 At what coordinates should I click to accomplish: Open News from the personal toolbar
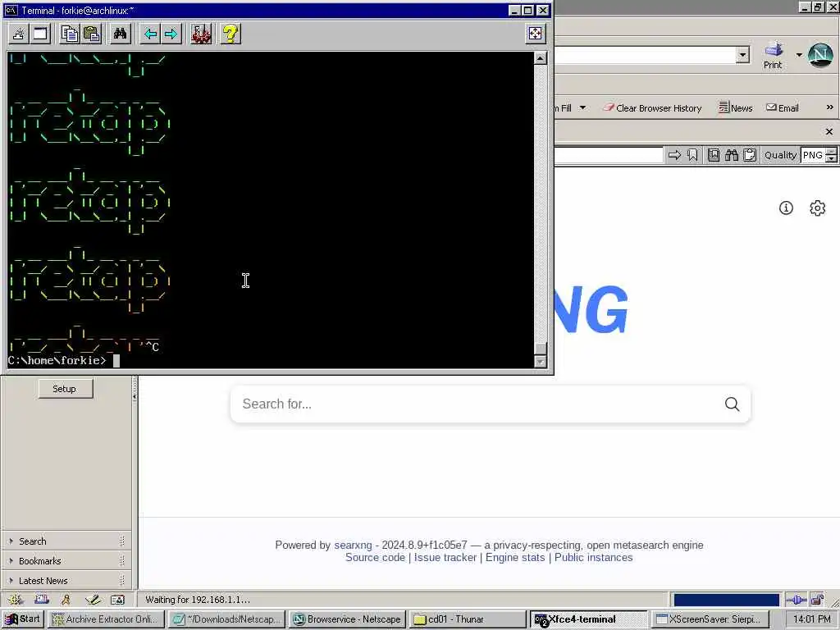(x=736, y=107)
